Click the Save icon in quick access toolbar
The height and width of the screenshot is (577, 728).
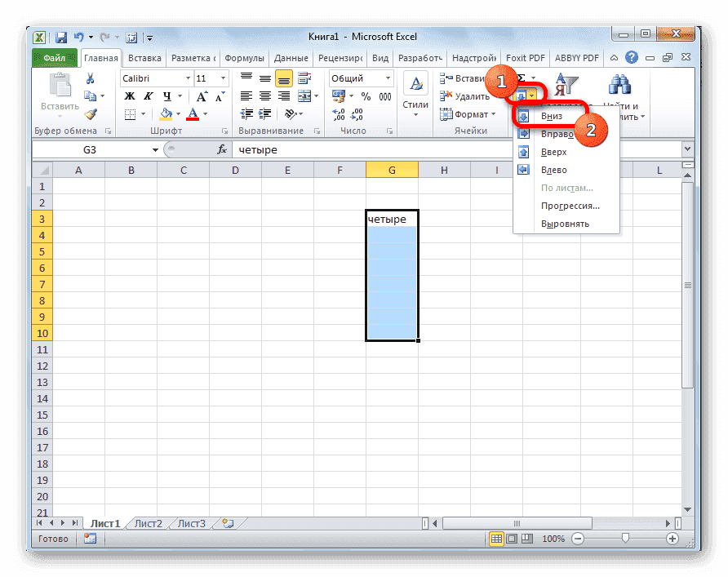[60, 37]
